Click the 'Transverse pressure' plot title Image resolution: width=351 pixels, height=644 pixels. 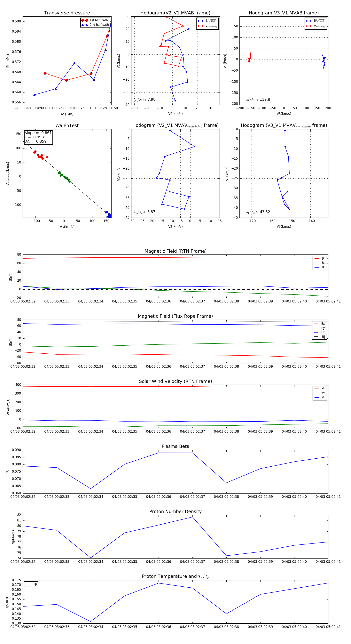pyautogui.click(x=67, y=13)
